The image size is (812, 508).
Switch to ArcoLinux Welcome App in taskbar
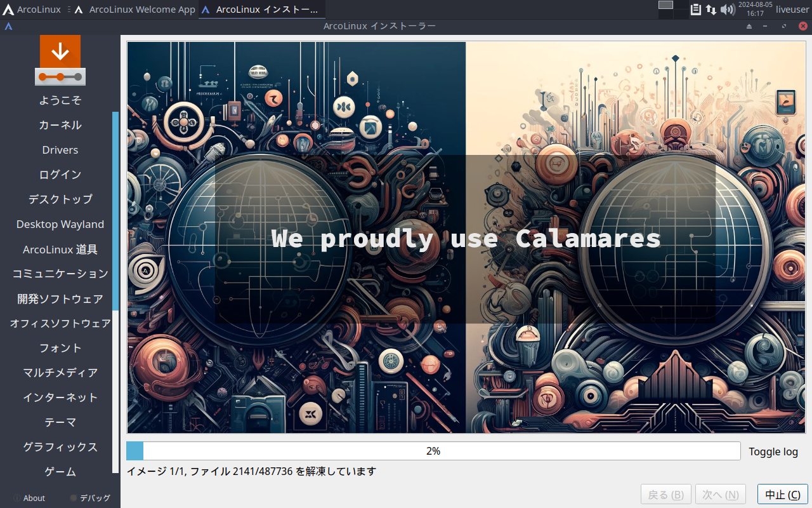(x=135, y=10)
